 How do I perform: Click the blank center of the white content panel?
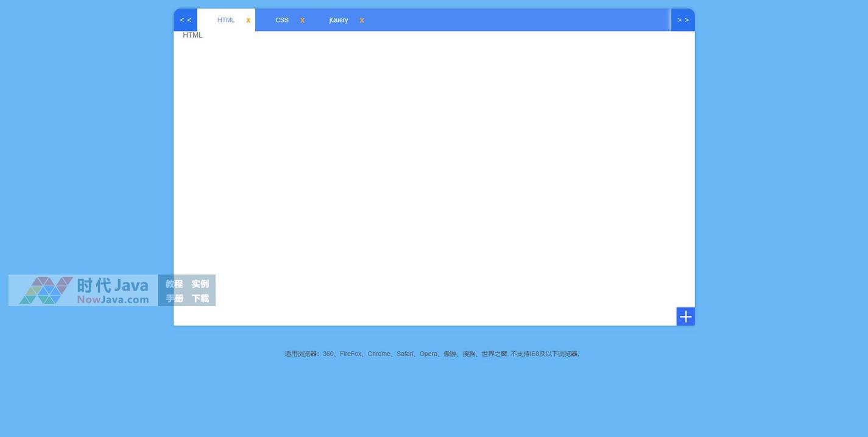pos(434,178)
